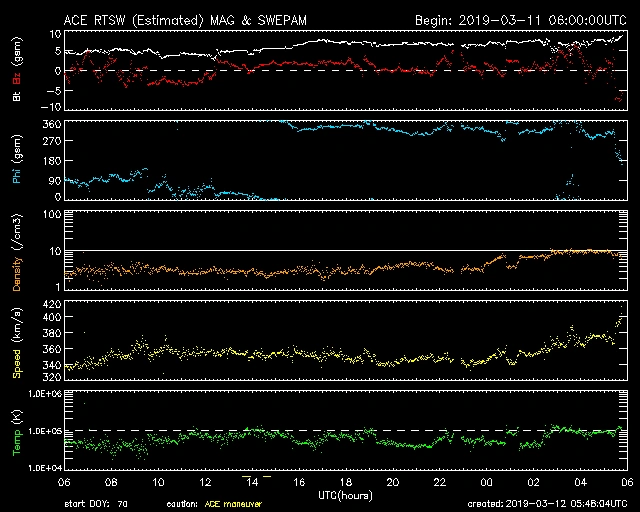This screenshot has height=512, width=640.
Task: Click the '-5' tick on the Bt Bz axis
Action: pyautogui.click(x=55, y=90)
